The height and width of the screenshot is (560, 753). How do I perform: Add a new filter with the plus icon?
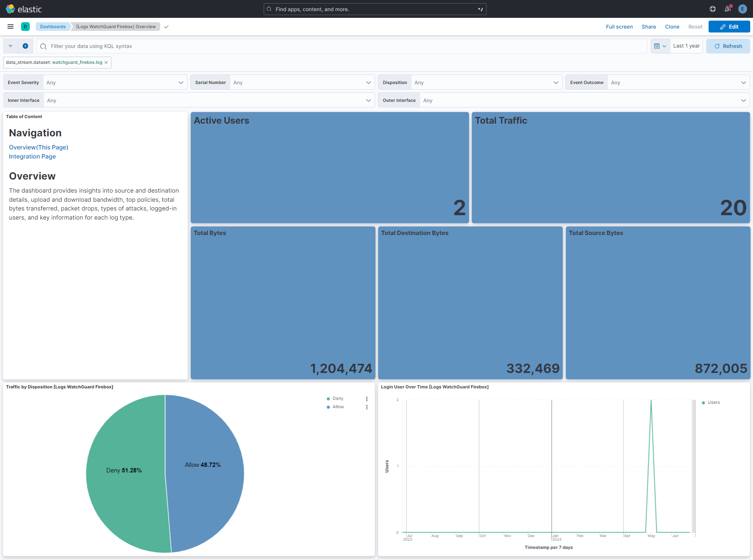coord(25,46)
